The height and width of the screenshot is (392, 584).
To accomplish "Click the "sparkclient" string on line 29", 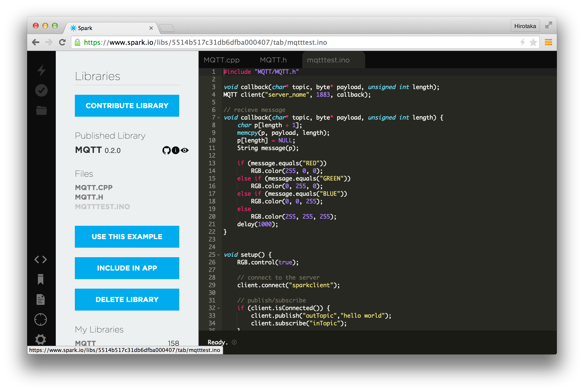I will click(311, 285).
